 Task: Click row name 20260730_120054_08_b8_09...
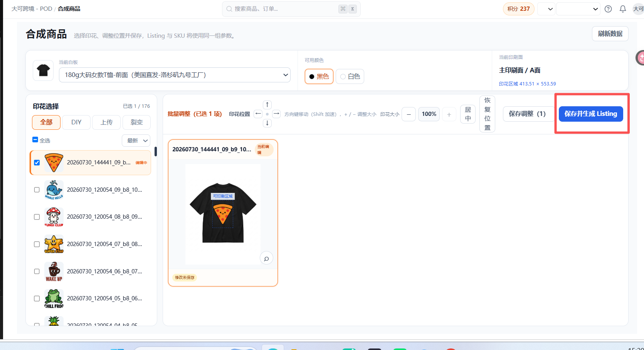[x=104, y=217]
